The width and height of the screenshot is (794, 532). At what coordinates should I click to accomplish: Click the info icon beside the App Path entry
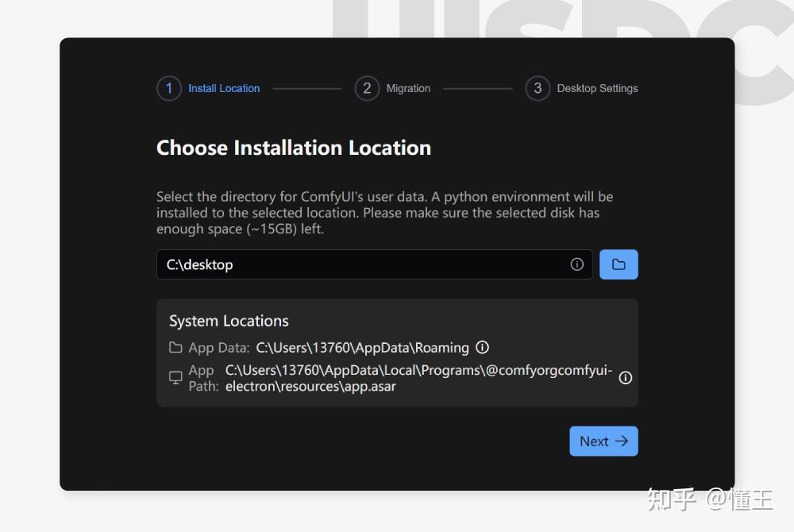coord(625,378)
